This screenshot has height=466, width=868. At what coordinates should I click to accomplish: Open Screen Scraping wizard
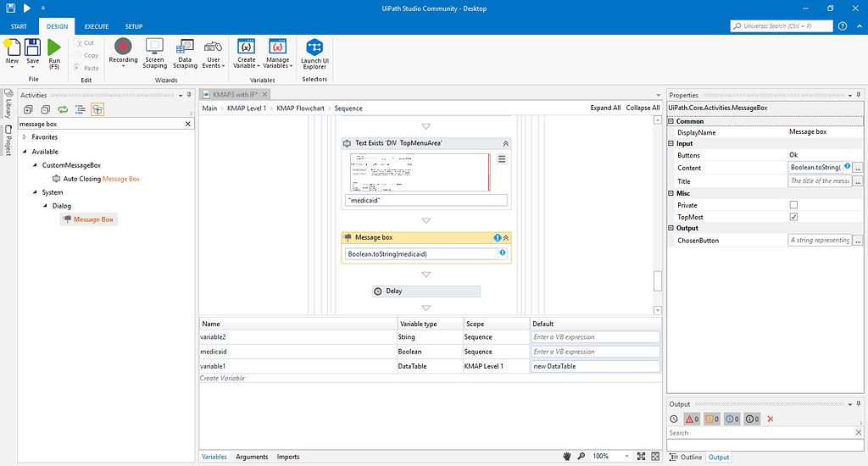[154, 53]
